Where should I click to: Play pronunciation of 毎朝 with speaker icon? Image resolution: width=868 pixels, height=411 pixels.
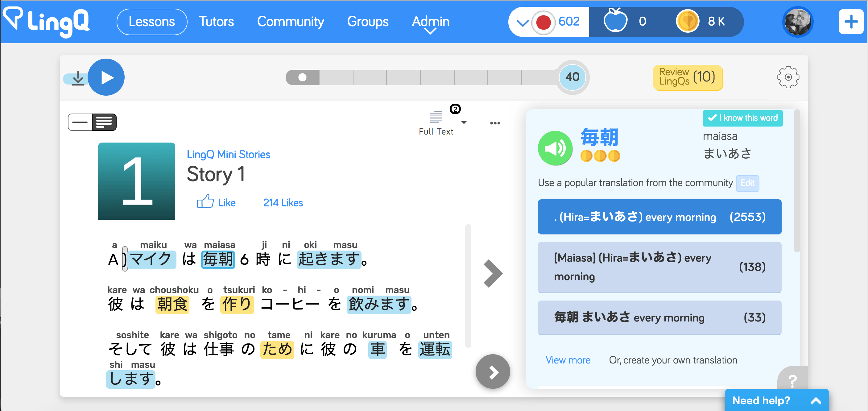555,148
